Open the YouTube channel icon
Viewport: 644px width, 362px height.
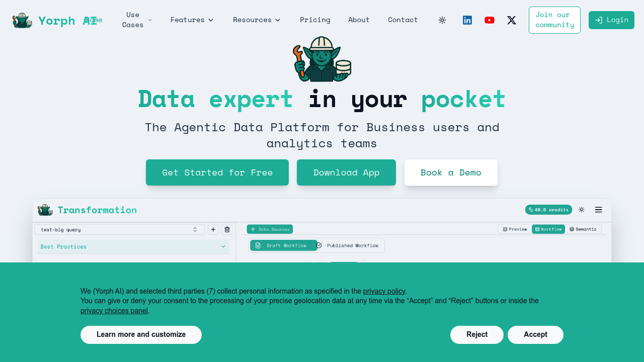tap(490, 20)
